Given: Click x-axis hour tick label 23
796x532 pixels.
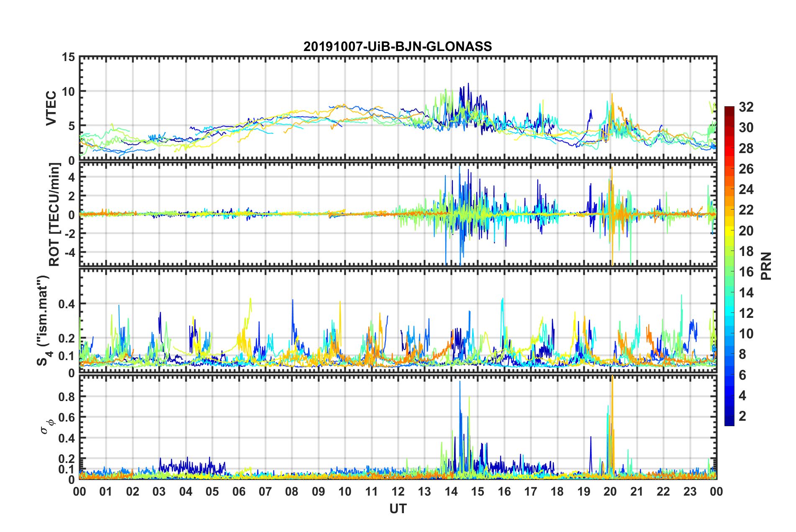Looking at the screenshot, I should click(x=690, y=491).
